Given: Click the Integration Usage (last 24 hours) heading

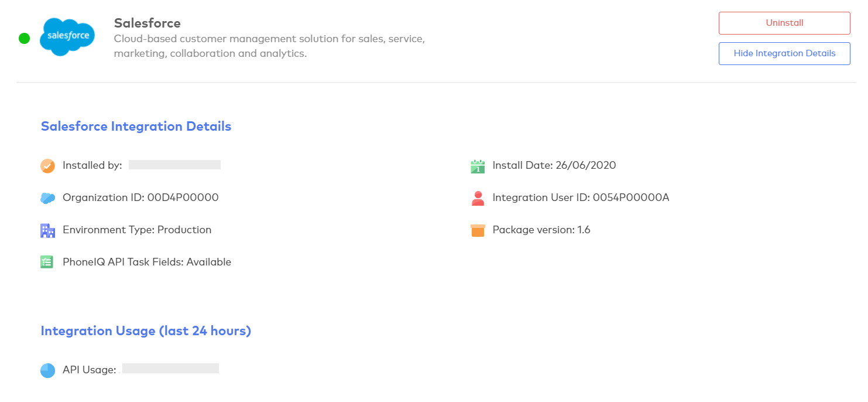Looking at the screenshot, I should (x=146, y=331).
